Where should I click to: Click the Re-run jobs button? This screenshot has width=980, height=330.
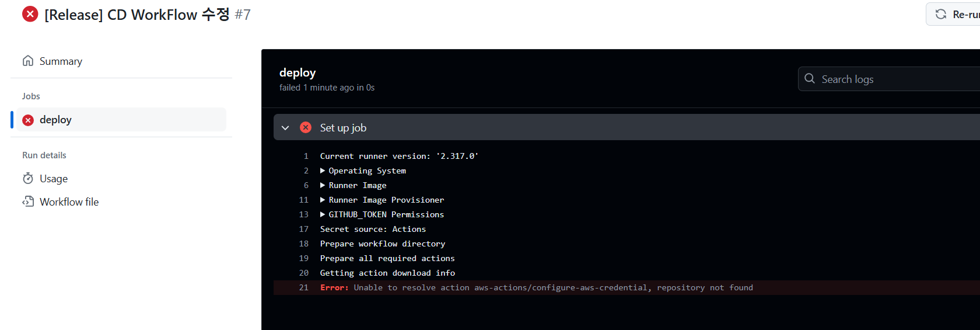point(953,14)
